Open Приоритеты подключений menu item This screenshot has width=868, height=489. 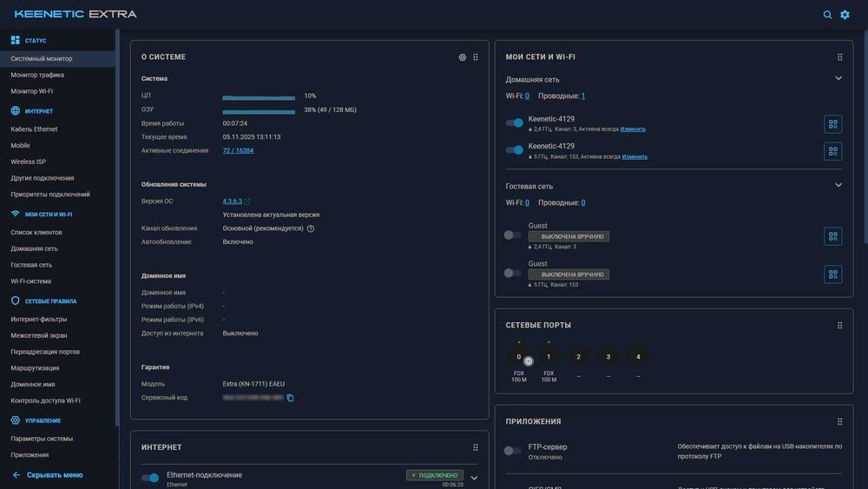pos(57,195)
